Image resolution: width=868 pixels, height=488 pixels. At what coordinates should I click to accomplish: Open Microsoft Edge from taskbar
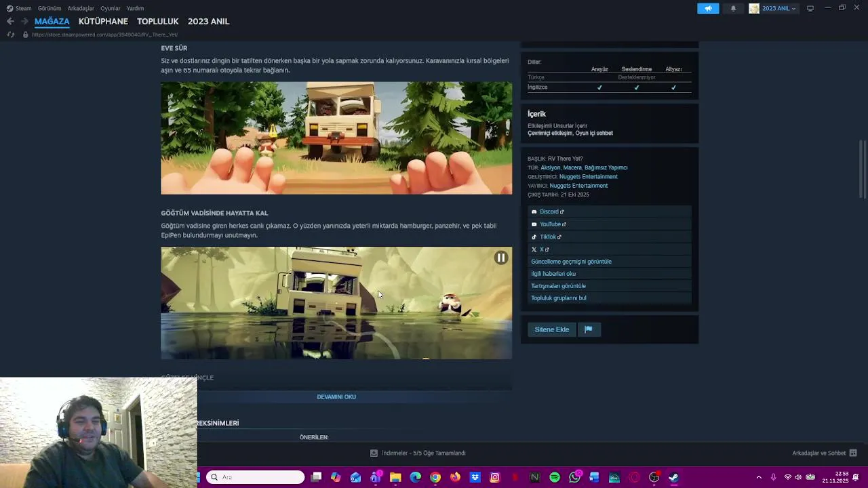[x=415, y=477]
